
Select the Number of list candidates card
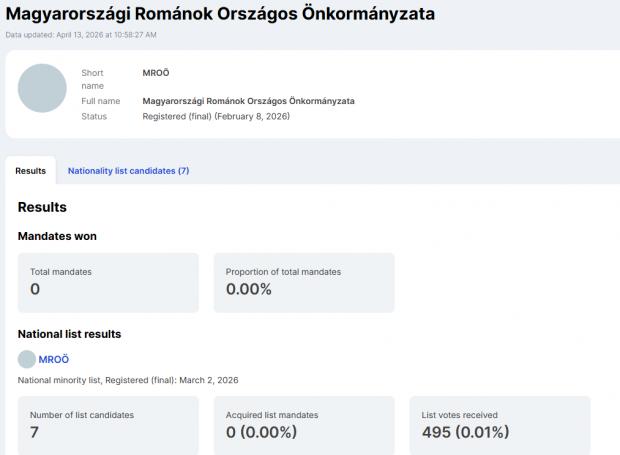(108, 425)
